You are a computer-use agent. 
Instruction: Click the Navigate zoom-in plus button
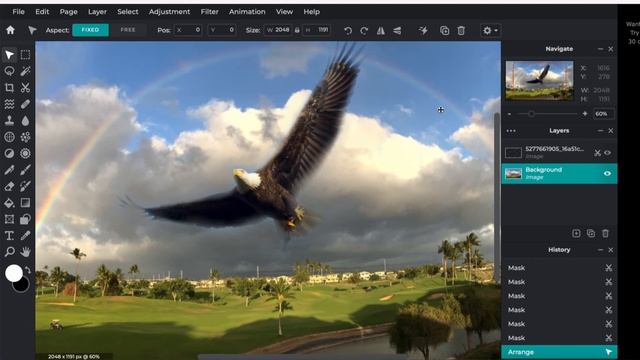click(585, 114)
